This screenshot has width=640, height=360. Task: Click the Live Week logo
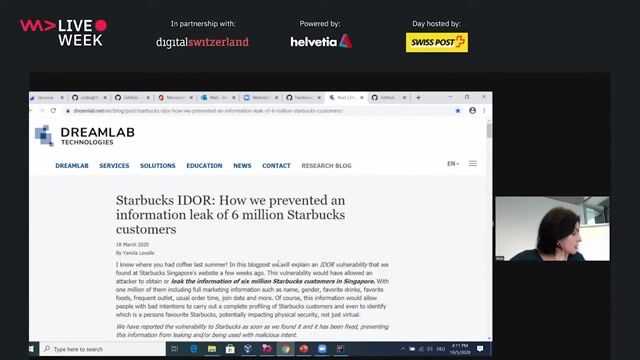[64, 32]
